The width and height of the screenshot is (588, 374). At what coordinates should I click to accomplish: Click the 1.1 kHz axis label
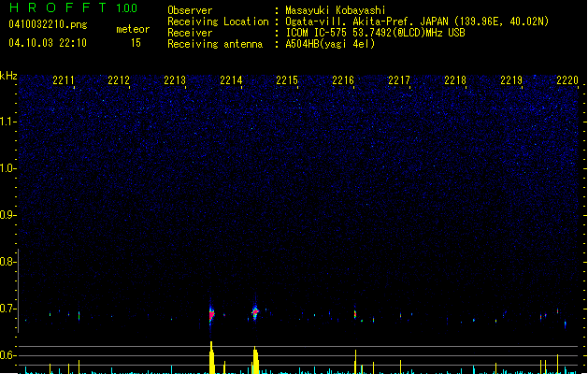tap(7, 122)
